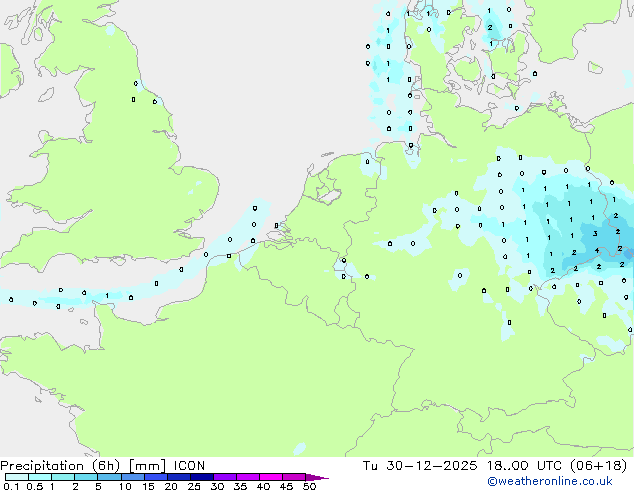Select the 40–45 mm magenta legend box
This screenshot has width=634, height=490.
coord(271,477)
